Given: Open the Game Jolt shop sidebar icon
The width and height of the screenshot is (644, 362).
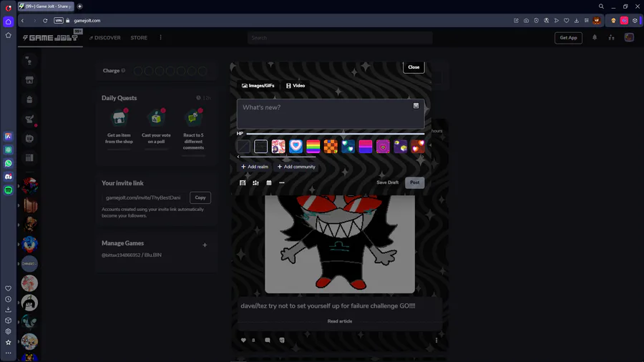Looking at the screenshot, I should 29,80.
